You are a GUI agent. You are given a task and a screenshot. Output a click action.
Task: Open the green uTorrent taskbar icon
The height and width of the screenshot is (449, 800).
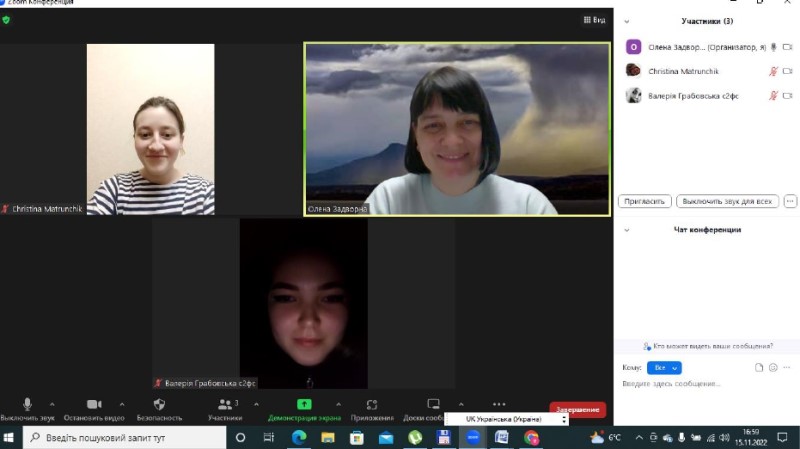[x=415, y=437]
